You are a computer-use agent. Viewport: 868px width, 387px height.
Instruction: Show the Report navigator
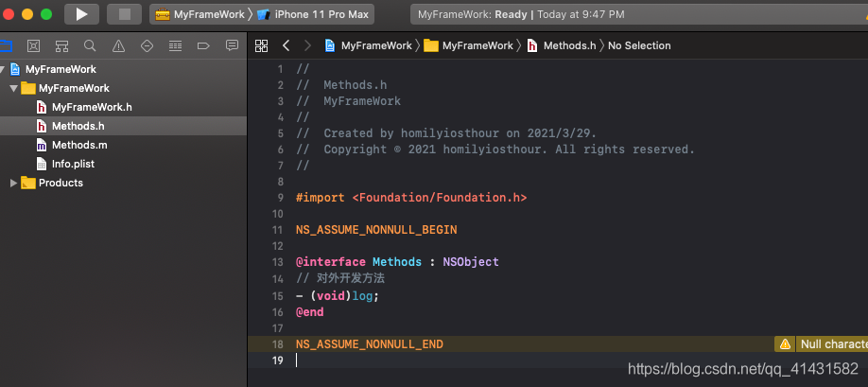[x=232, y=45]
